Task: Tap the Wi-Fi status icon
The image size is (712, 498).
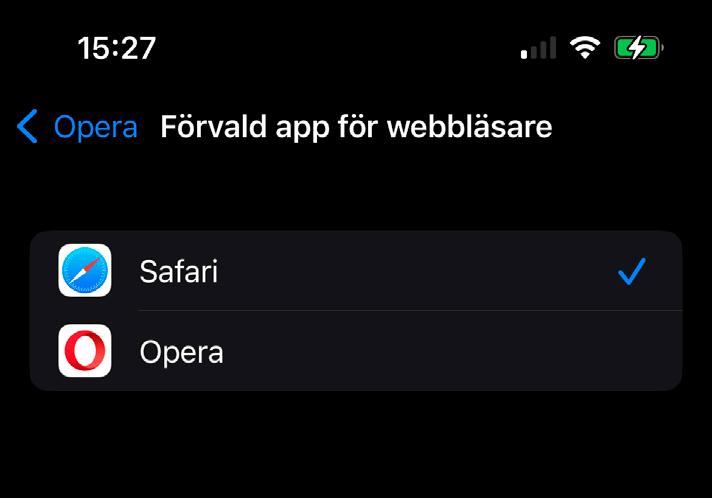Action: pyautogui.click(x=585, y=47)
